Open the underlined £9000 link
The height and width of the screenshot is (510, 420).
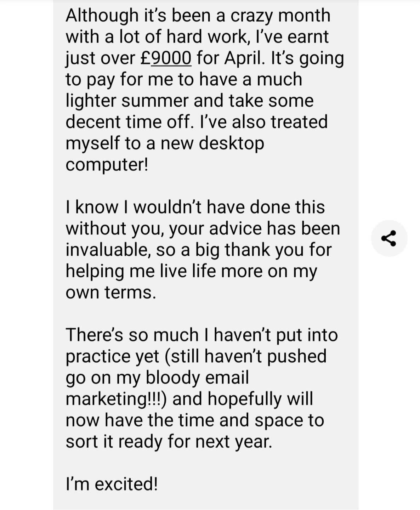(x=166, y=58)
